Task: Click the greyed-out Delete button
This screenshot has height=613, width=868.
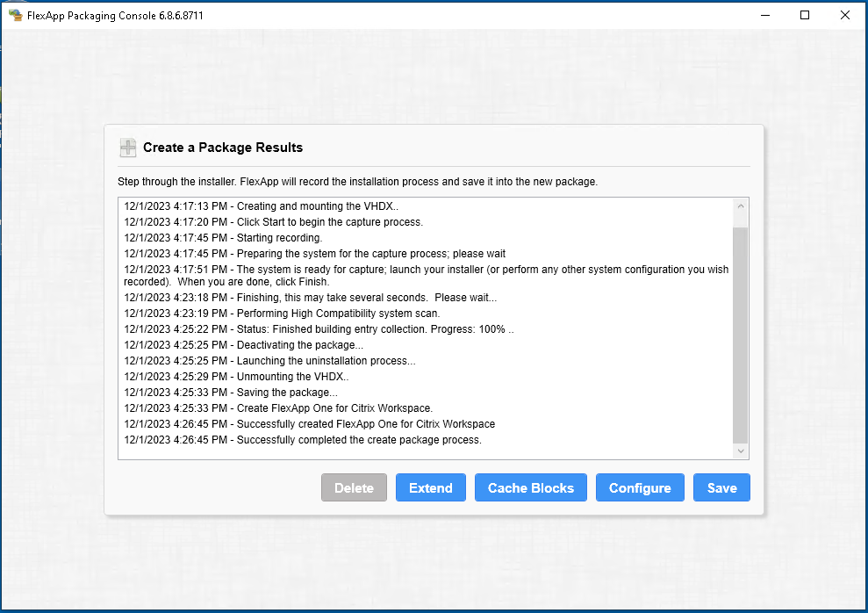Action: [x=354, y=487]
